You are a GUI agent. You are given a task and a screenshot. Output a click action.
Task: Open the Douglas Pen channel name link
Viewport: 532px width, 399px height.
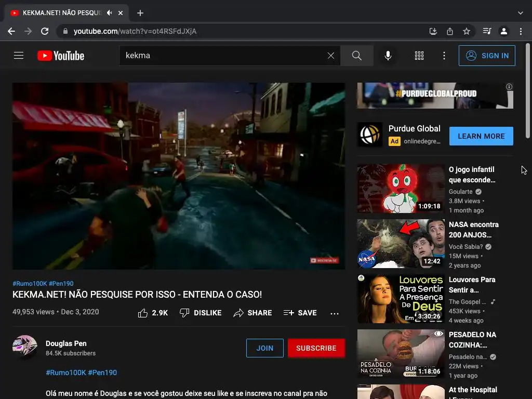[x=66, y=343]
